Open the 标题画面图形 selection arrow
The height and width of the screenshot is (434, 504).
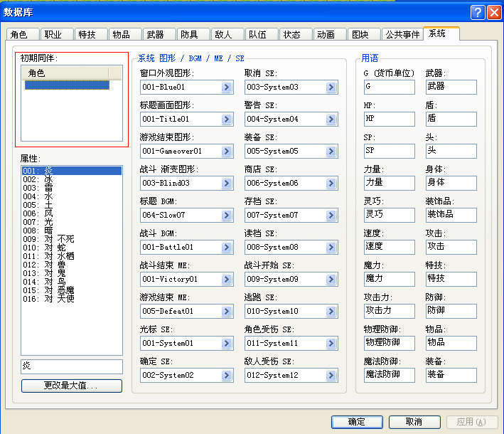click(227, 120)
